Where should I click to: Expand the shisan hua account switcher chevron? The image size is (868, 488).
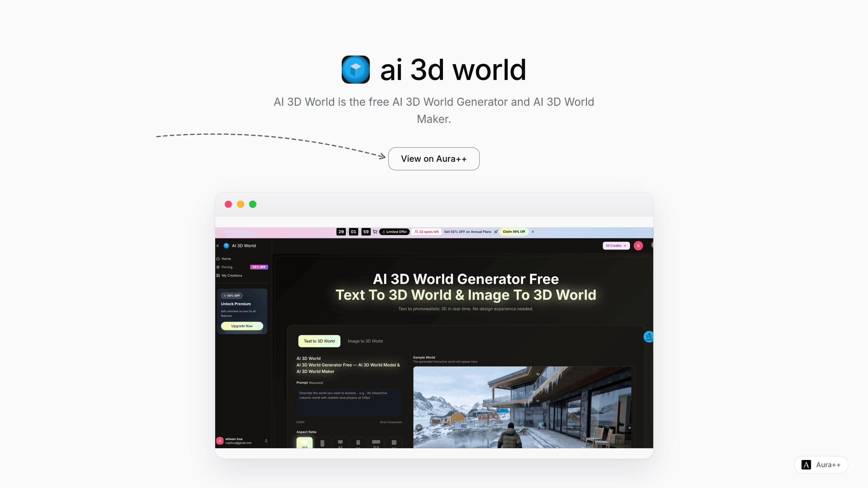(266, 441)
